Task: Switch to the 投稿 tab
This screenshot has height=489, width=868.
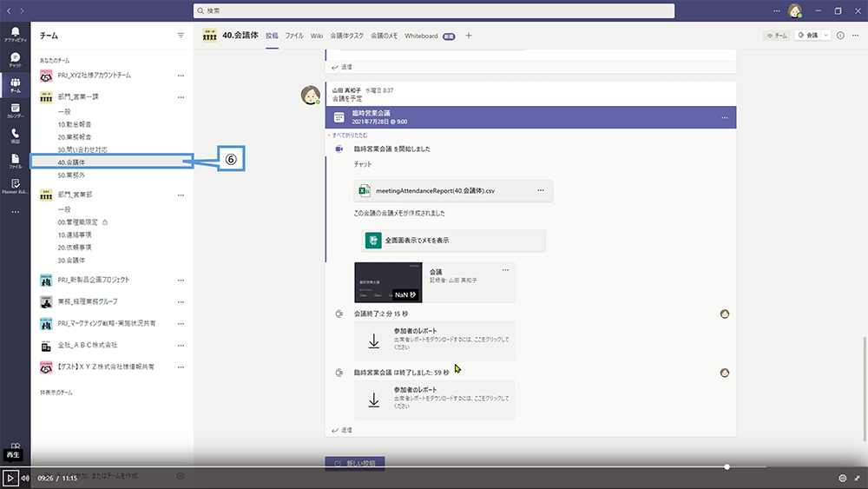Action: (x=272, y=36)
